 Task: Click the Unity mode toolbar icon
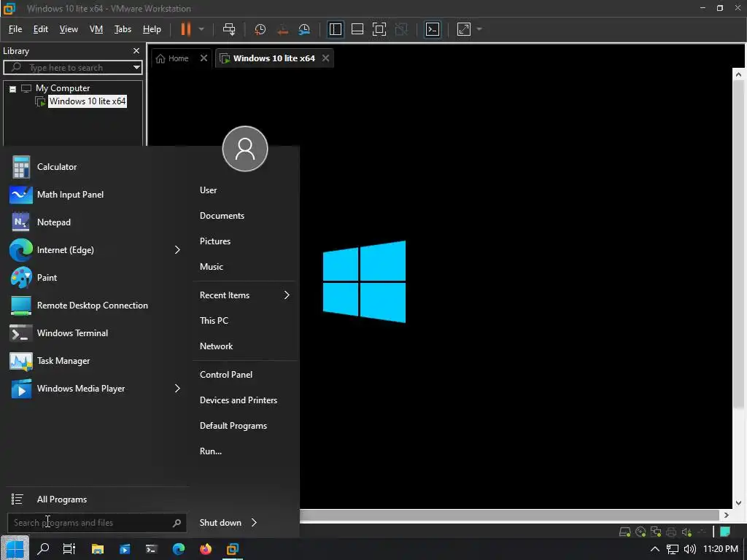[402, 29]
